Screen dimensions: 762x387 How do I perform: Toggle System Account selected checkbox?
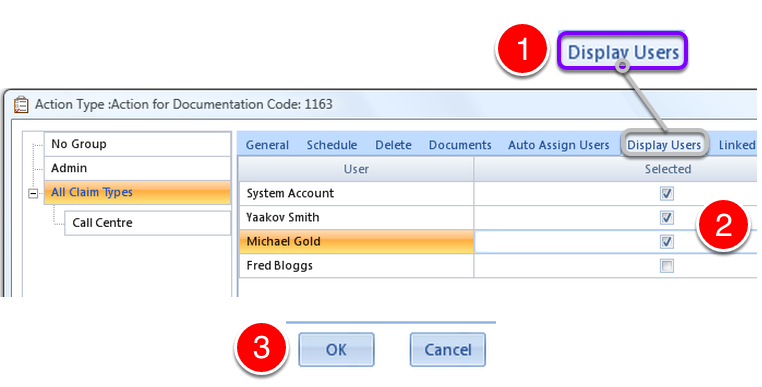(667, 194)
